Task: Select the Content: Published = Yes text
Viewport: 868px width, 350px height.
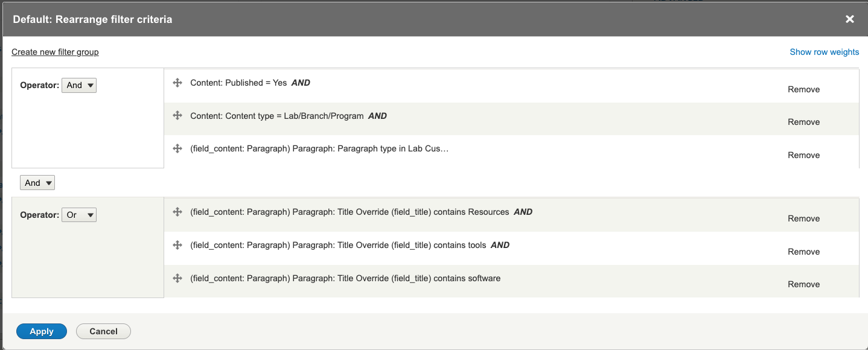Action: coord(238,83)
